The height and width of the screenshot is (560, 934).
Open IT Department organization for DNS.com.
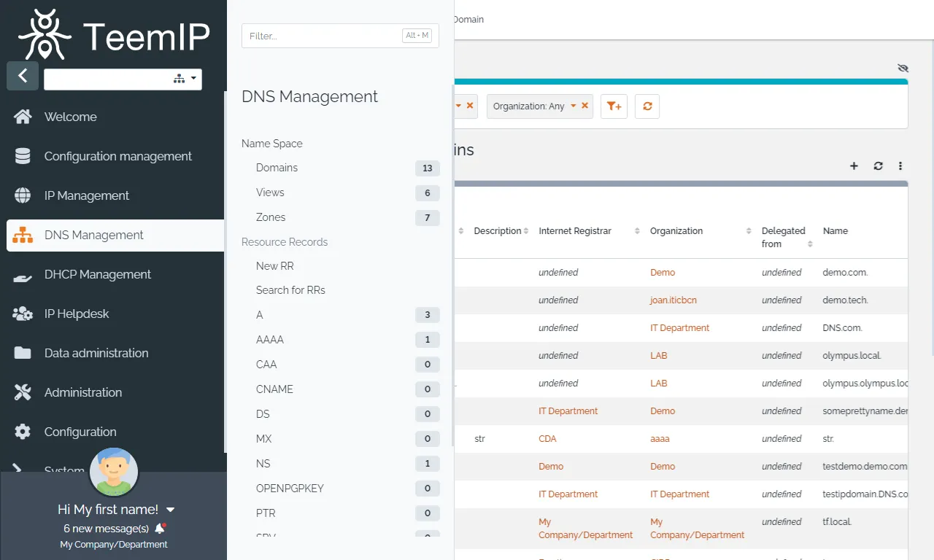pyautogui.click(x=679, y=328)
